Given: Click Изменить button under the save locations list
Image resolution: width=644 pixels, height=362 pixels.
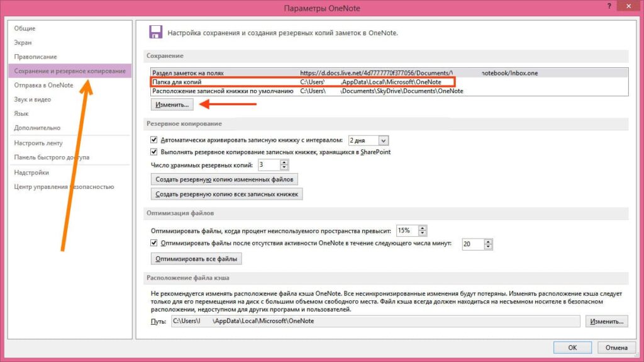Looking at the screenshot, I should pyautogui.click(x=172, y=105).
